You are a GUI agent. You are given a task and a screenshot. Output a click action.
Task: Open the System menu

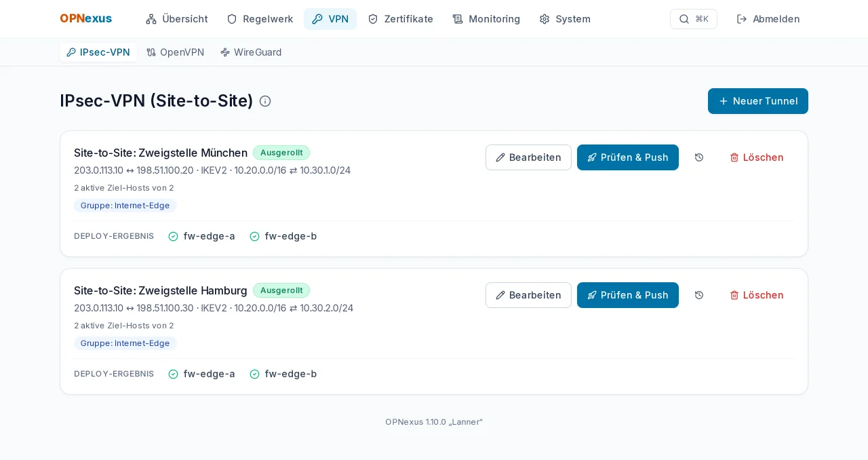pyautogui.click(x=565, y=19)
